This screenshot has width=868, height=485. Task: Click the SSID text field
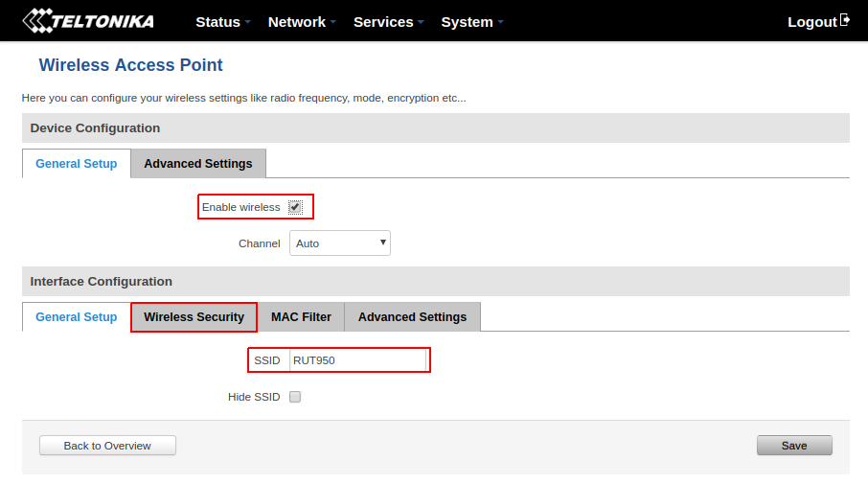tap(357, 360)
